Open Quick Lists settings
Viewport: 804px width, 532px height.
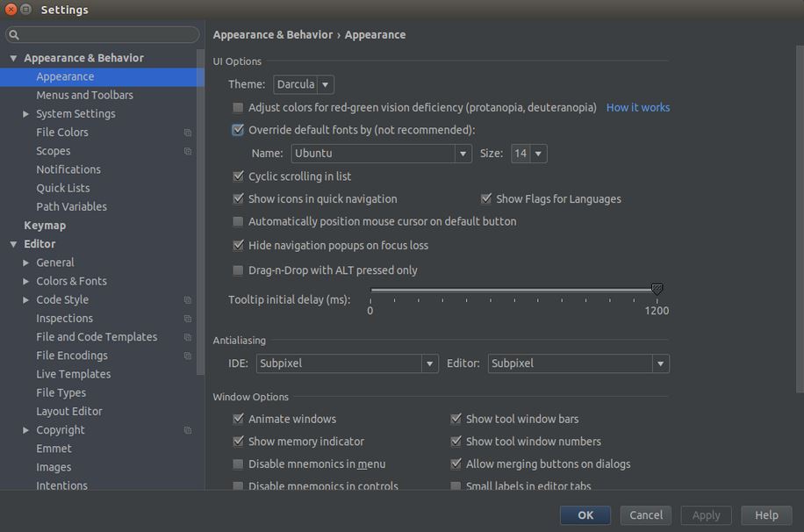click(62, 188)
